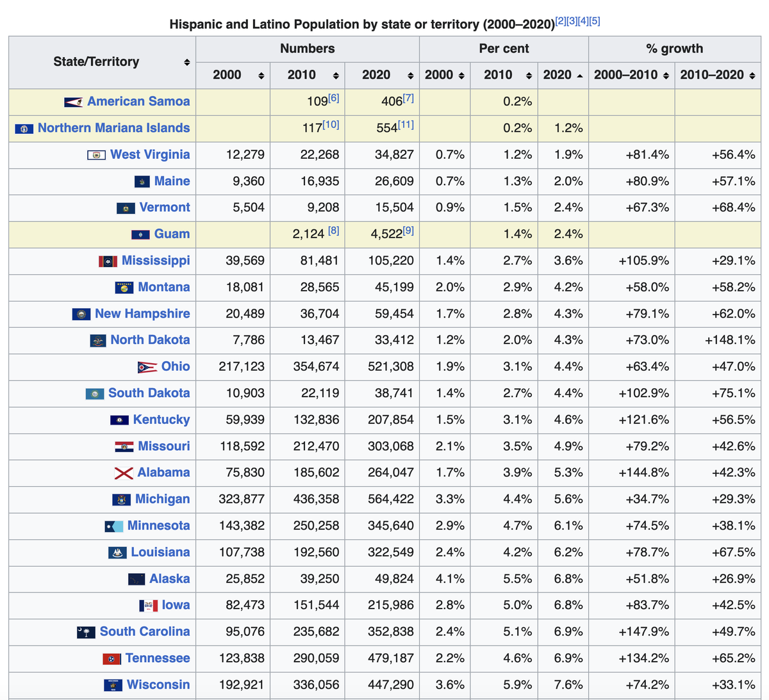Click the American Samoa flag icon
769x700 pixels.
click(x=73, y=102)
